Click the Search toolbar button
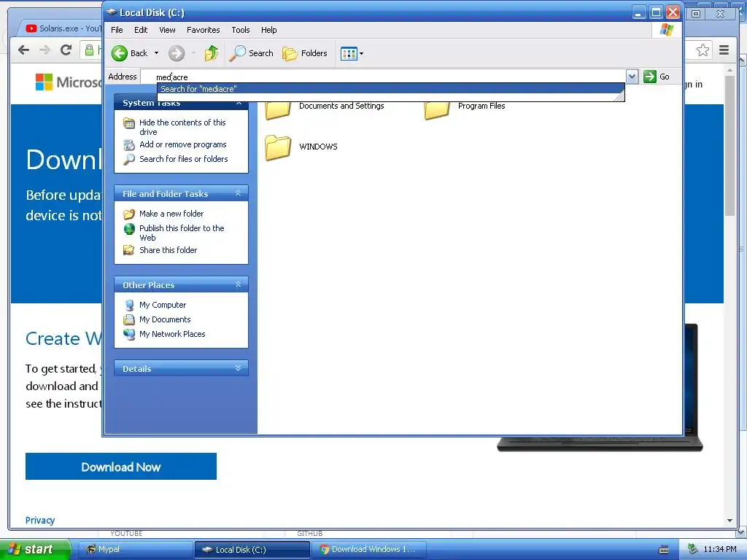747x560 pixels. pyautogui.click(x=251, y=53)
